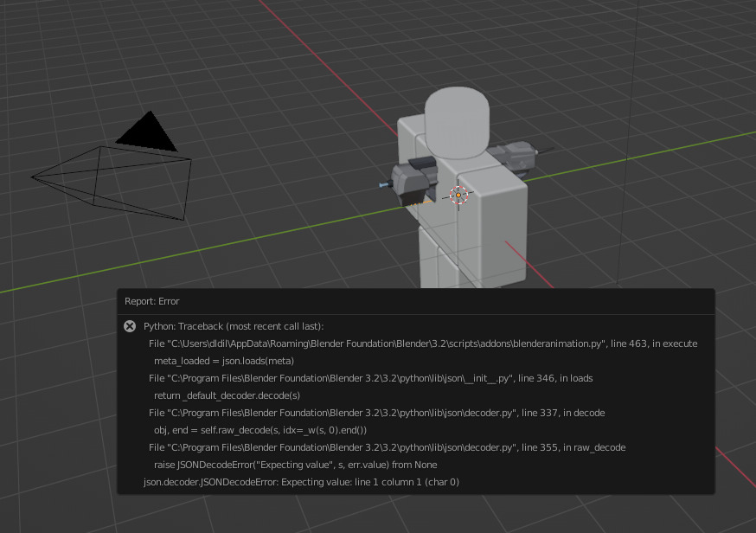Click the 'raise JSONDecodeError' line
Image resolution: width=756 pixels, height=533 pixels.
pyautogui.click(x=296, y=465)
